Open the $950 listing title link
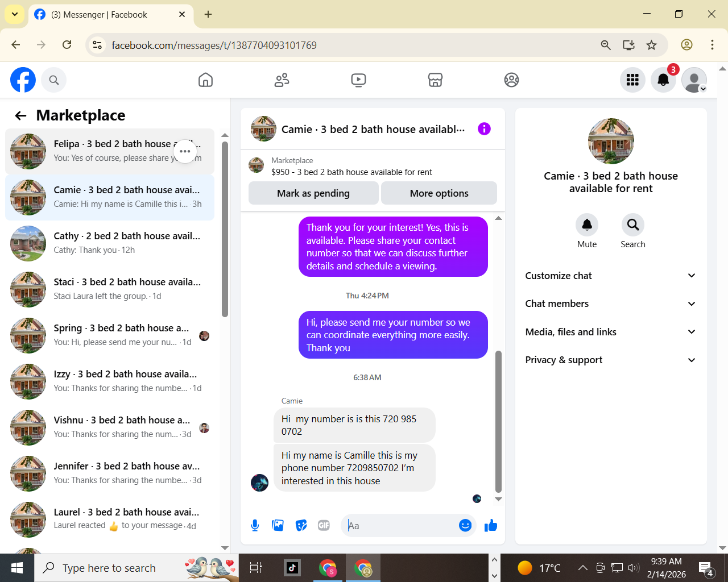 click(x=351, y=172)
